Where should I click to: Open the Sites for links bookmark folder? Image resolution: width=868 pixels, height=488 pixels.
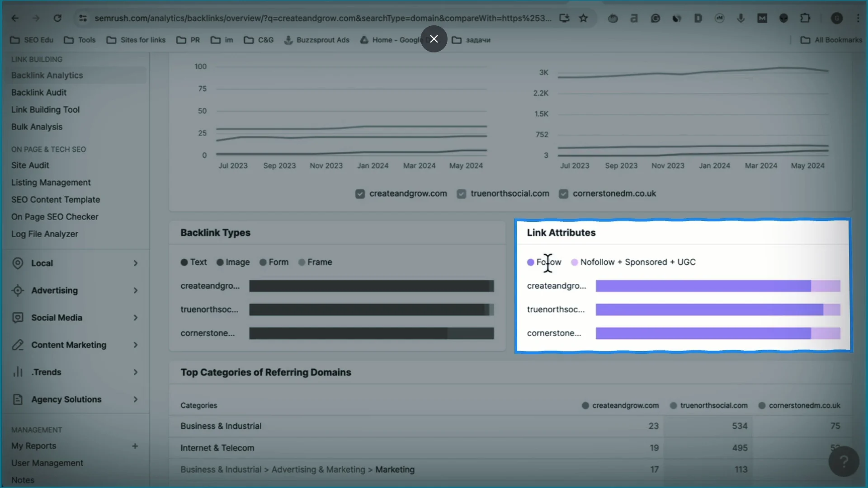click(x=136, y=40)
